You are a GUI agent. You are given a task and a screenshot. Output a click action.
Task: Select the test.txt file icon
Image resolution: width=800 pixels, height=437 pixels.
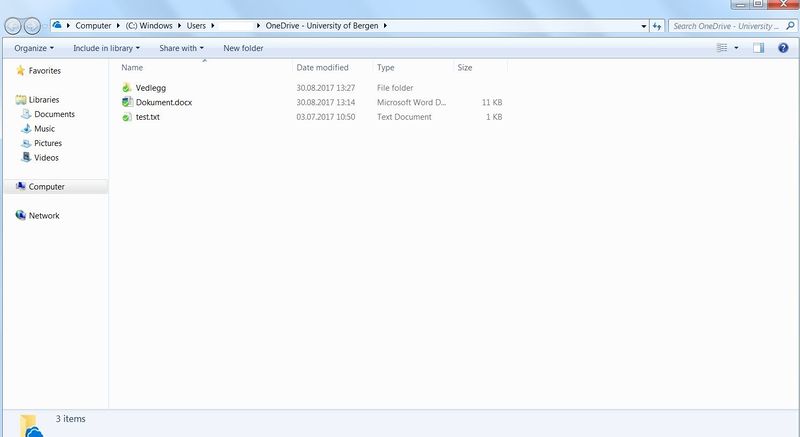point(127,117)
